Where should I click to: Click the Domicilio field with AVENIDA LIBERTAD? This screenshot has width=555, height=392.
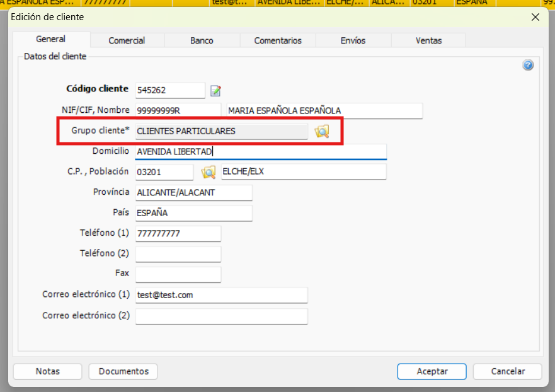click(x=260, y=152)
